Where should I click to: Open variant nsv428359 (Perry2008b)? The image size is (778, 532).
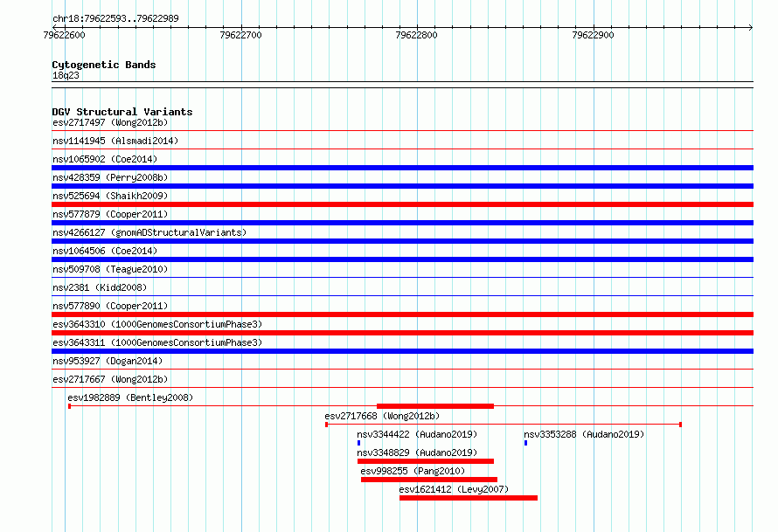pos(110,177)
